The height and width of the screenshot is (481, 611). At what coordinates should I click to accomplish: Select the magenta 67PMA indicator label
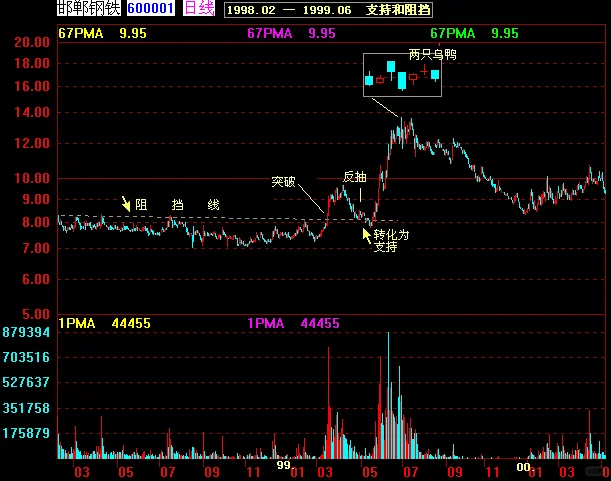pyautogui.click(x=270, y=34)
